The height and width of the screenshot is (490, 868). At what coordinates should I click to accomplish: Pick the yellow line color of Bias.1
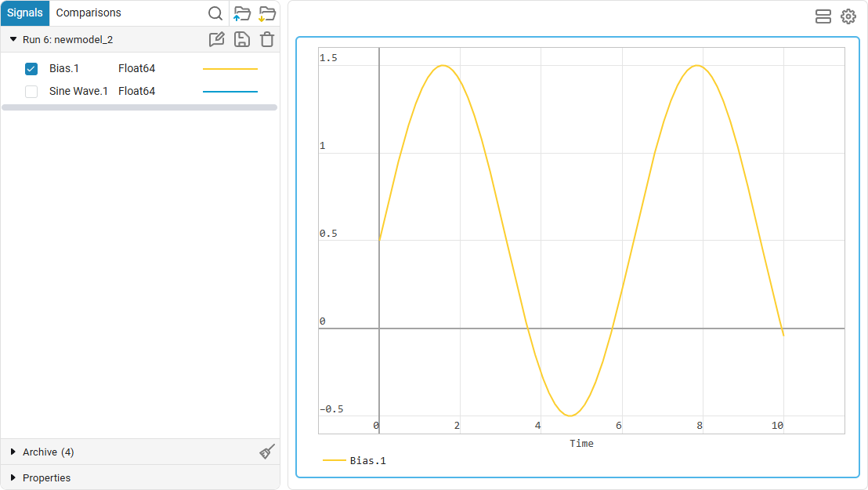(230, 69)
